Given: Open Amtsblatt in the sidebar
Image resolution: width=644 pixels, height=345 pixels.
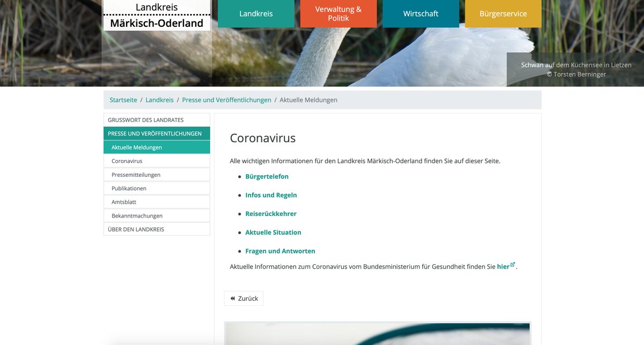Looking at the screenshot, I should (x=157, y=202).
